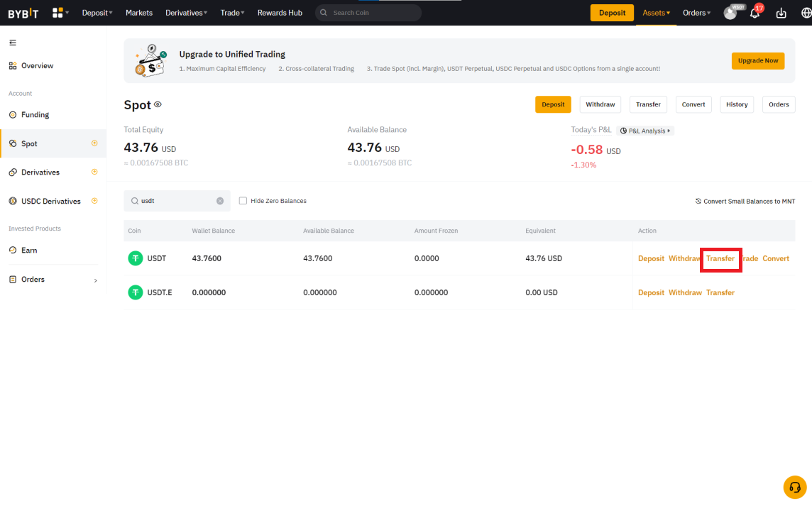Click Transfer link in the USDT row
Screen dimensions: 812x511
720,258
